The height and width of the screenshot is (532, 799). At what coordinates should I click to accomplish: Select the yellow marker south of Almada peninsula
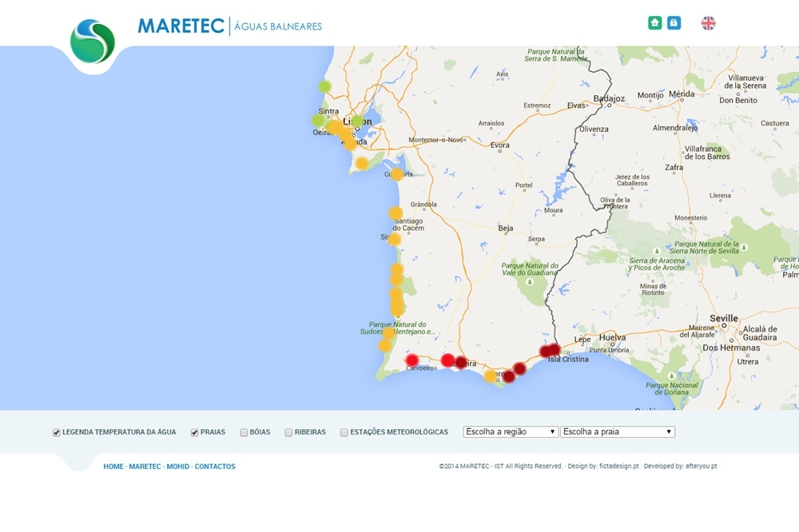pyautogui.click(x=362, y=164)
